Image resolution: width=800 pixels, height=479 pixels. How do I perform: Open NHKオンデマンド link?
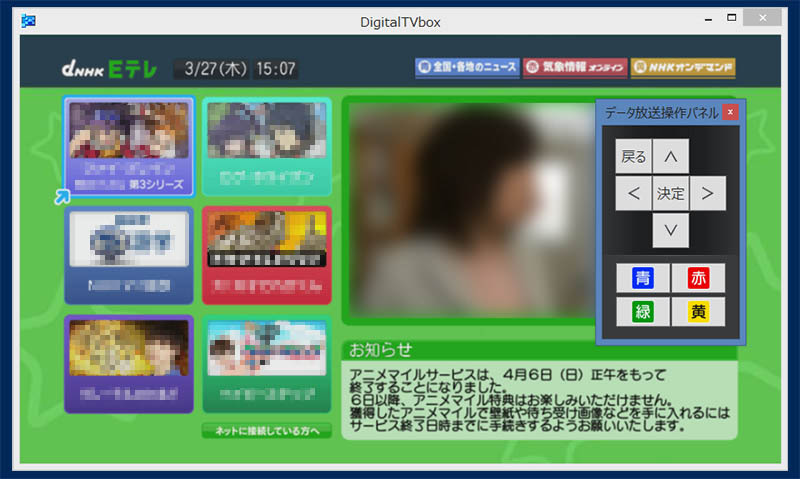683,68
